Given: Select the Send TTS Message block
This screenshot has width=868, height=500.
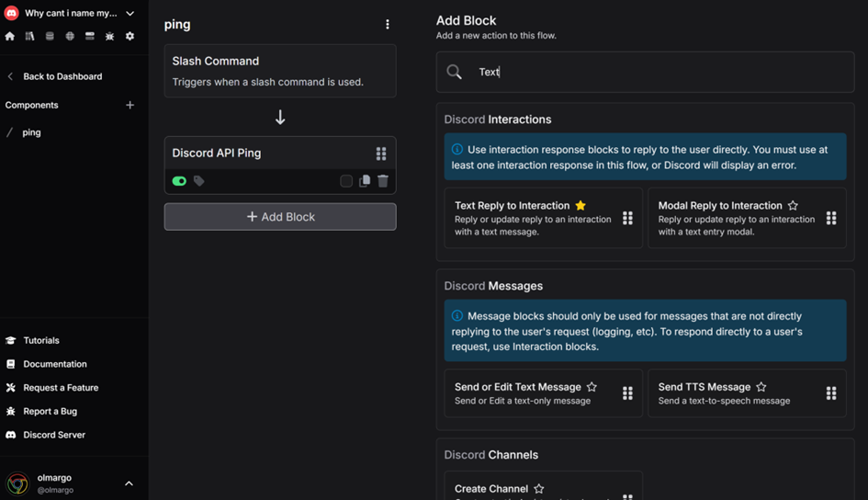Looking at the screenshot, I should pyautogui.click(x=747, y=393).
